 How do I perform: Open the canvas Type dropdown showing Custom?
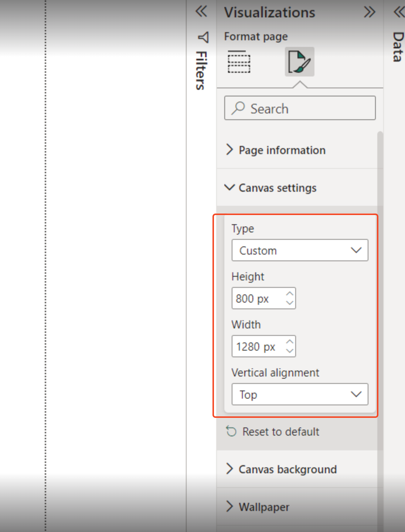click(x=300, y=250)
